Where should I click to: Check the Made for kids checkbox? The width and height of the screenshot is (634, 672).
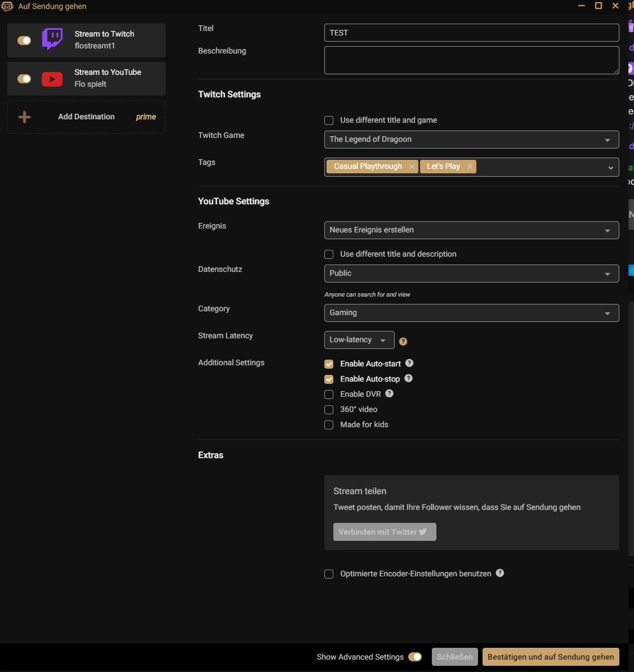coord(329,425)
